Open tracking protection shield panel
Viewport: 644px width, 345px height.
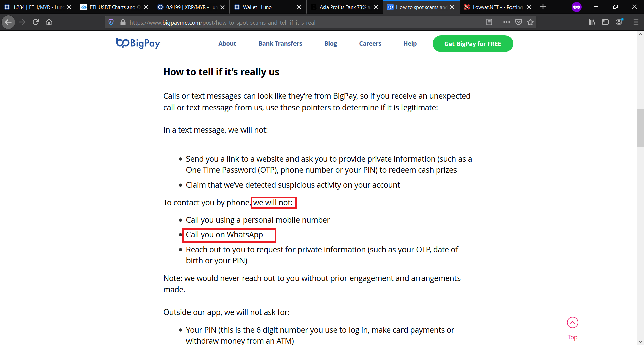coord(111,22)
